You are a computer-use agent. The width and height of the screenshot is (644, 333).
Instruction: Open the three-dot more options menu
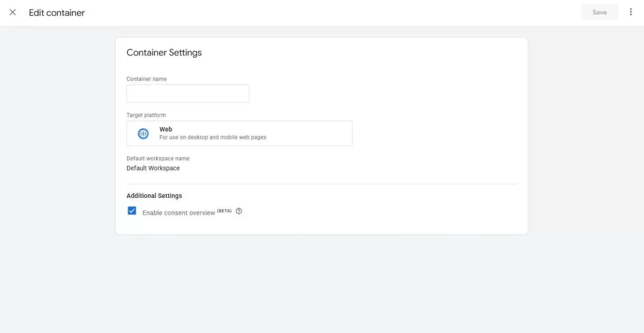[x=631, y=12]
